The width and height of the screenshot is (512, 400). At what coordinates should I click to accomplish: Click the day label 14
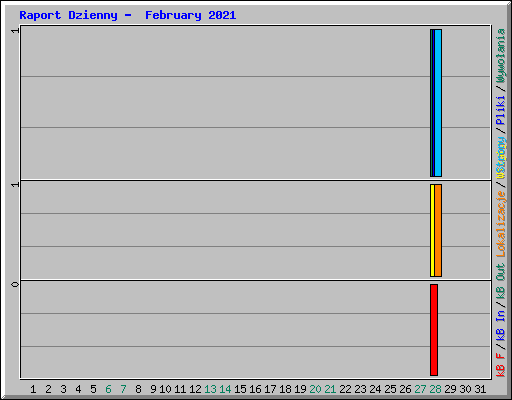coord(225,389)
